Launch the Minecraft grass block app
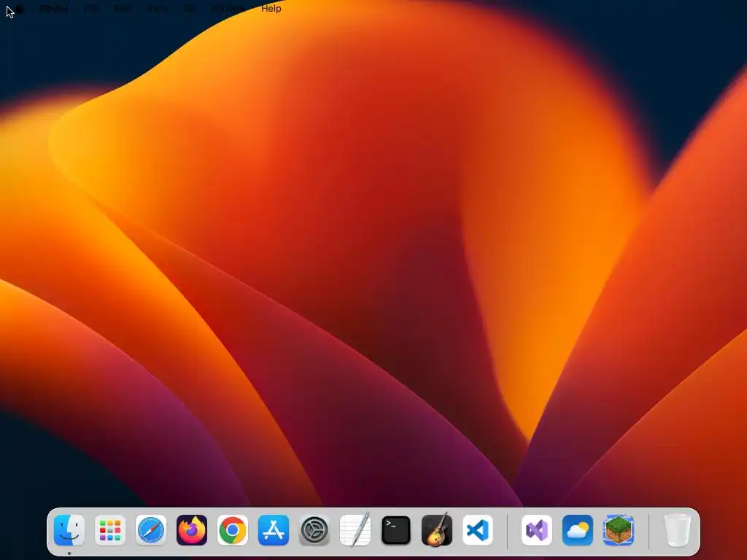Screen dimensions: 747x560 [619, 530]
